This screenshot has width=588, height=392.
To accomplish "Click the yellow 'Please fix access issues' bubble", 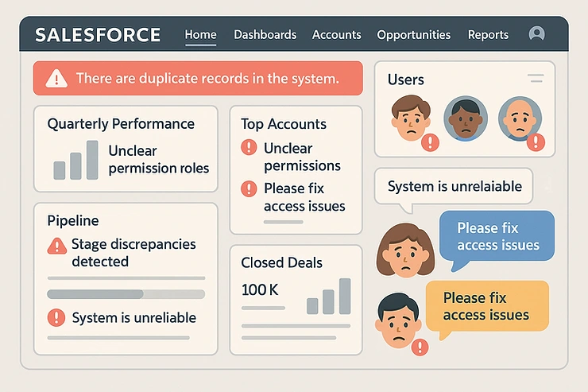I will click(x=487, y=306).
